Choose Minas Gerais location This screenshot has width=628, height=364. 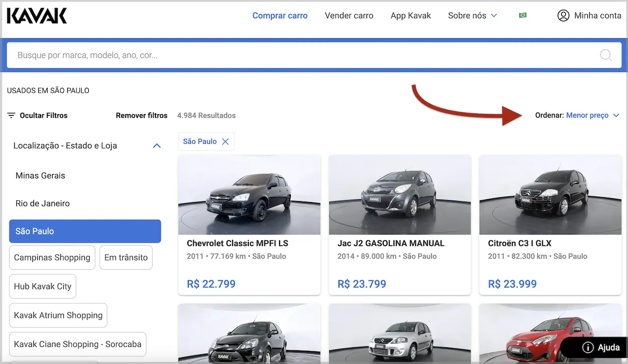coord(40,176)
